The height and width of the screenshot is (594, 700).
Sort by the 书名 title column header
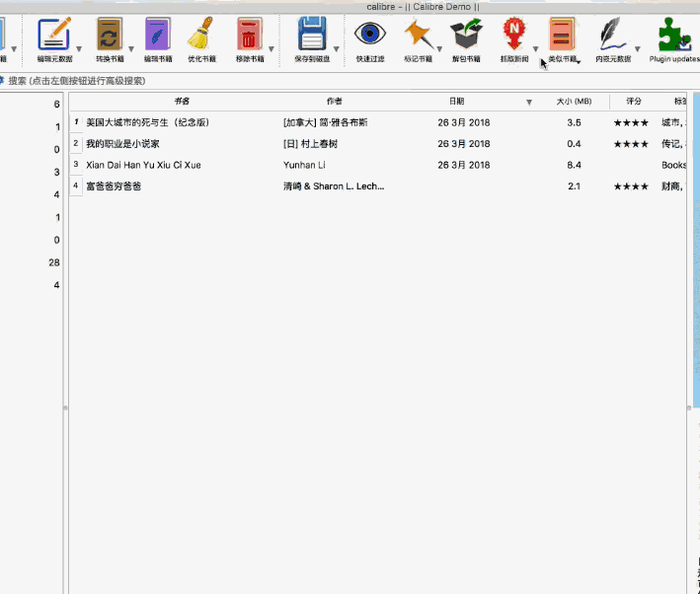tap(182, 102)
